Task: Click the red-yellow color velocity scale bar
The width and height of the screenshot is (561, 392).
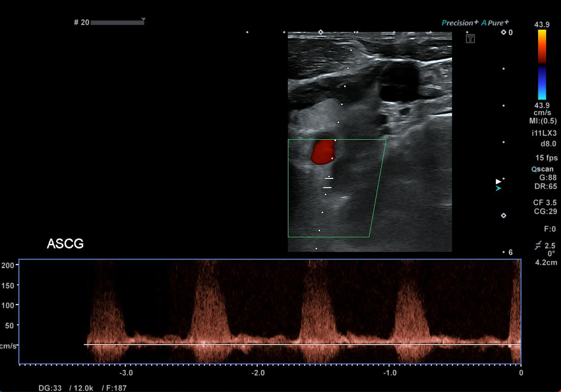Action: coord(542,46)
